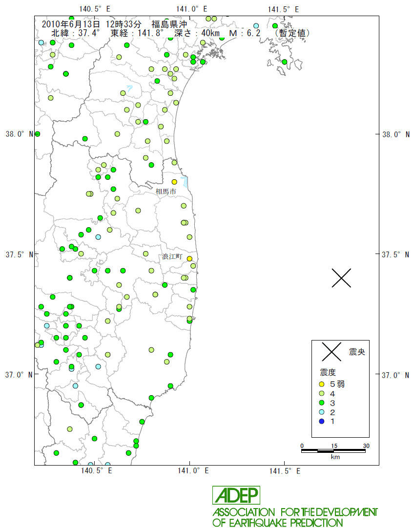The width and height of the screenshot is (414, 532).
Task: Click the yellow station dot beside 浪江町
Action: 189,258
